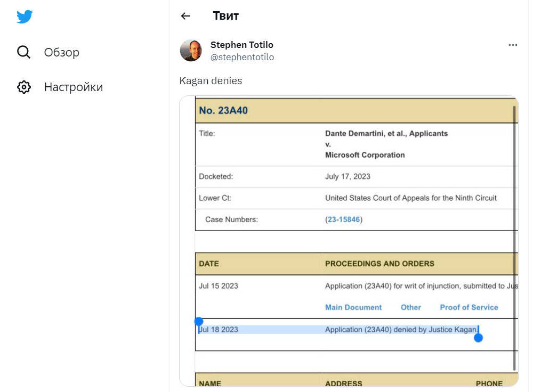This screenshot has width=533, height=392.
Task: Open case number 23-15846 link
Action: pos(344,219)
